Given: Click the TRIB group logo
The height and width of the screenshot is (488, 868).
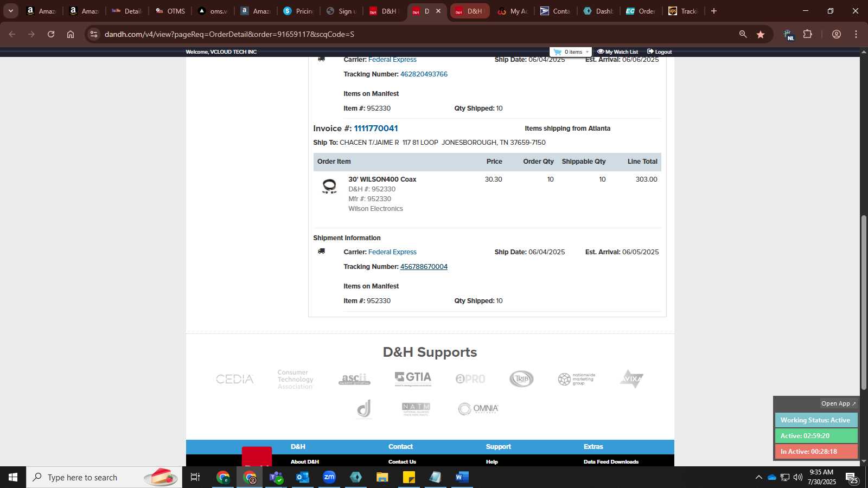Looking at the screenshot, I should (x=521, y=379).
